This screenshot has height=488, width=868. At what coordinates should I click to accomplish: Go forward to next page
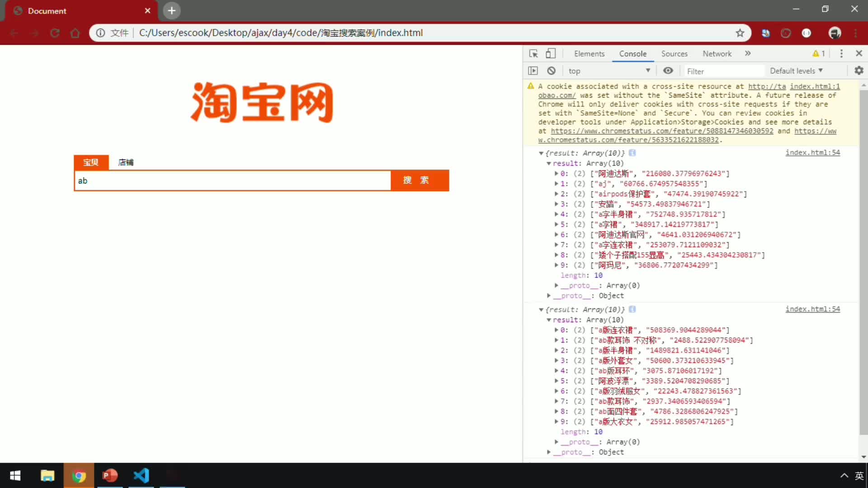pyautogui.click(x=34, y=33)
